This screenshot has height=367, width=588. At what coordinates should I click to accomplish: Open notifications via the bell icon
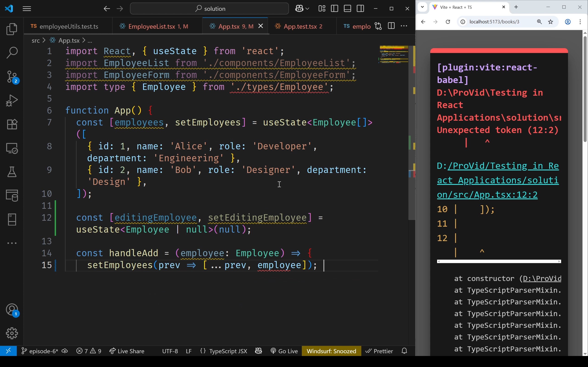[x=404, y=351]
